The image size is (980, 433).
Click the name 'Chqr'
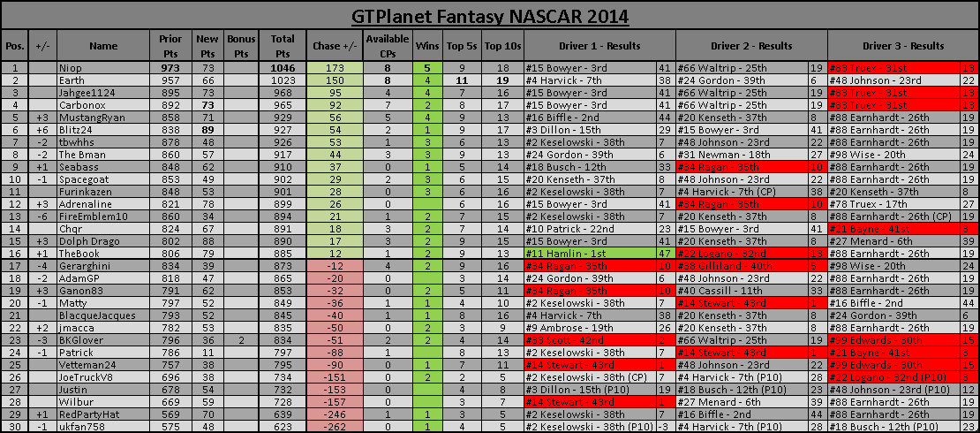point(103,228)
